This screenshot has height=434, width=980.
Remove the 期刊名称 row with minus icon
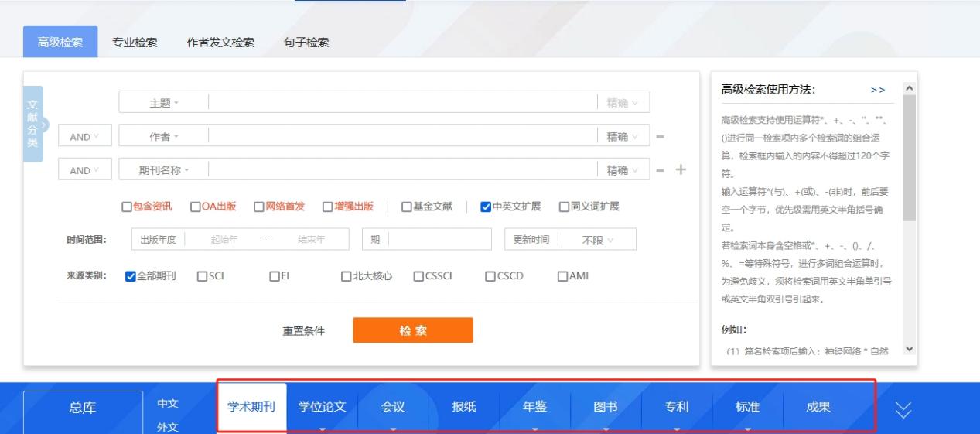click(661, 170)
